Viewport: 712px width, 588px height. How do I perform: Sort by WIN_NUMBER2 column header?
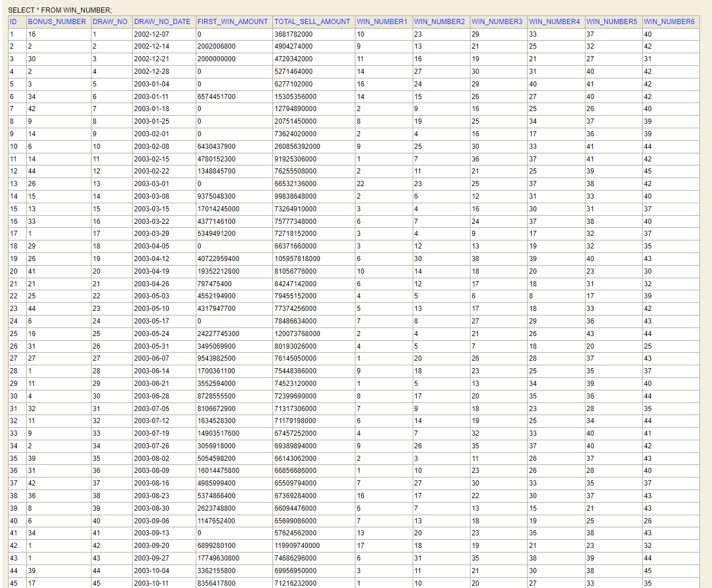coord(440,22)
